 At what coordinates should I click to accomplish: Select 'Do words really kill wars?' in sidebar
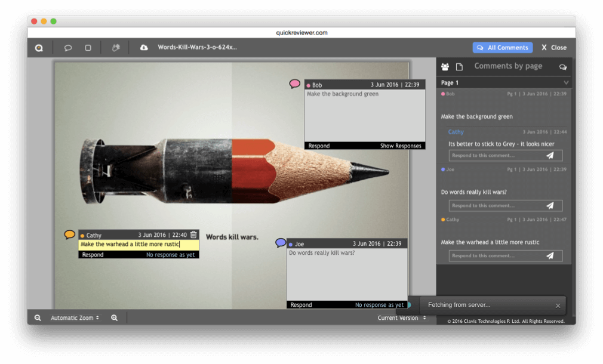473,192
